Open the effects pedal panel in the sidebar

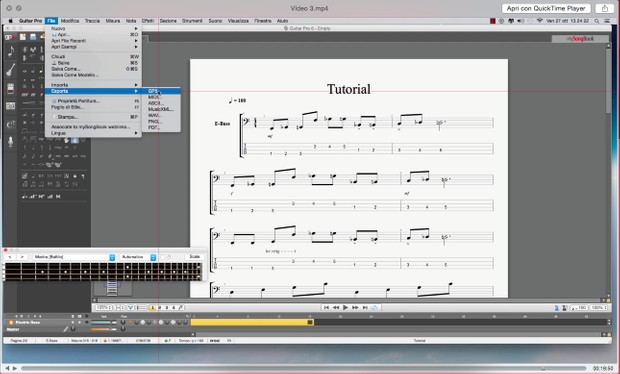tap(11, 88)
